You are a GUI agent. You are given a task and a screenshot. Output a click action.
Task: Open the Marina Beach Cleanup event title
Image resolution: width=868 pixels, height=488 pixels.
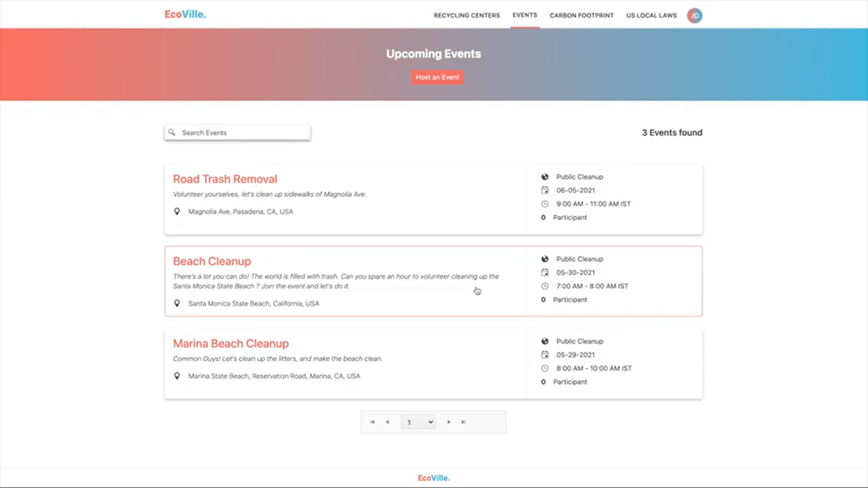tap(231, 343)
